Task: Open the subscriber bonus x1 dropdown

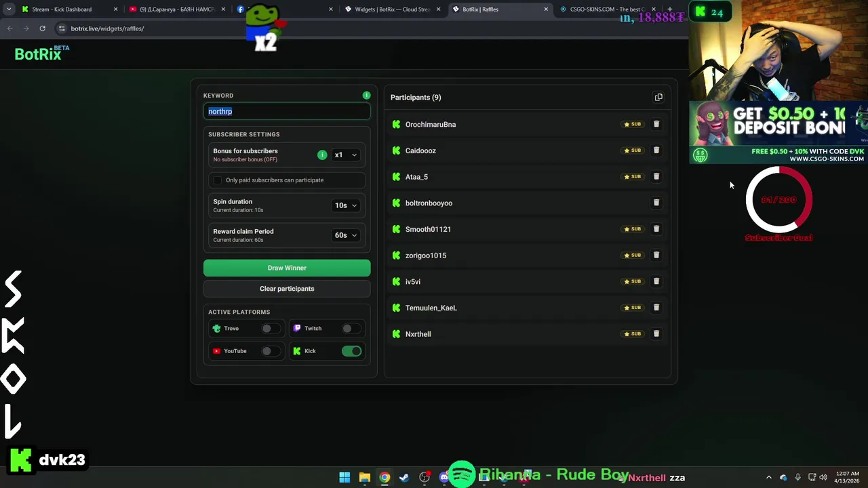Action: pyautogui.click(x=345, y=155)
